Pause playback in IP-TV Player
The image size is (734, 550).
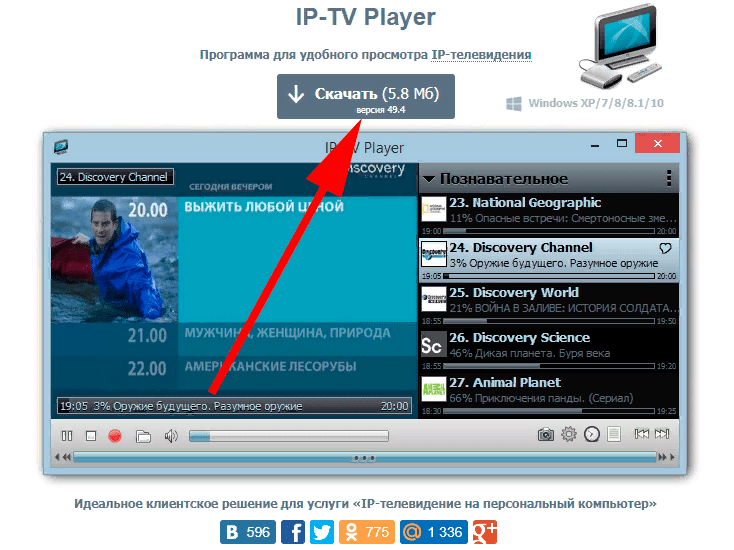point(67,436)
